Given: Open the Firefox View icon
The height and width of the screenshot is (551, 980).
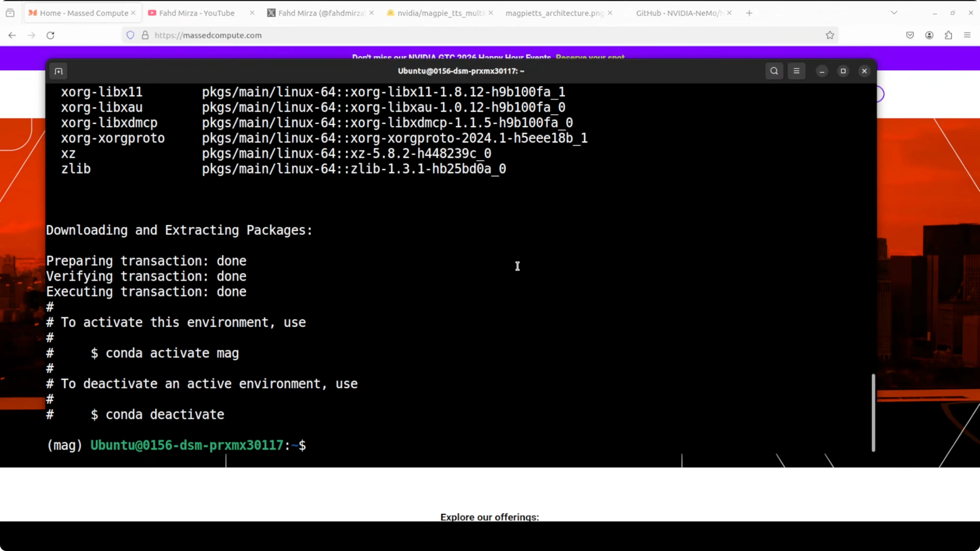Looking at the screenshot, I should click(x=10, y=13).
